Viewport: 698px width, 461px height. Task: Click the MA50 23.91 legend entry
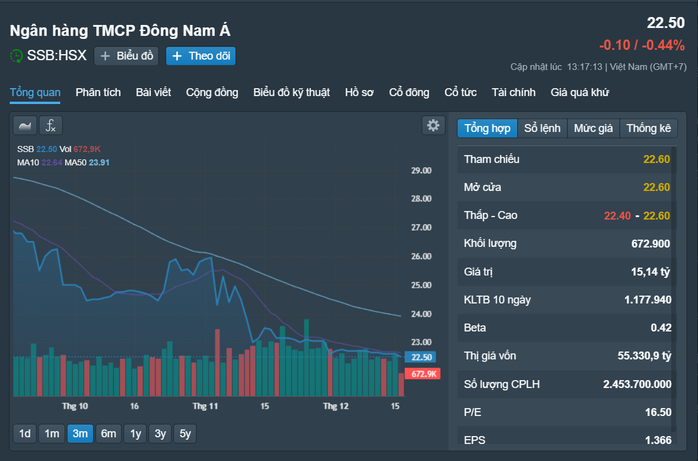[x=87, y=162]
